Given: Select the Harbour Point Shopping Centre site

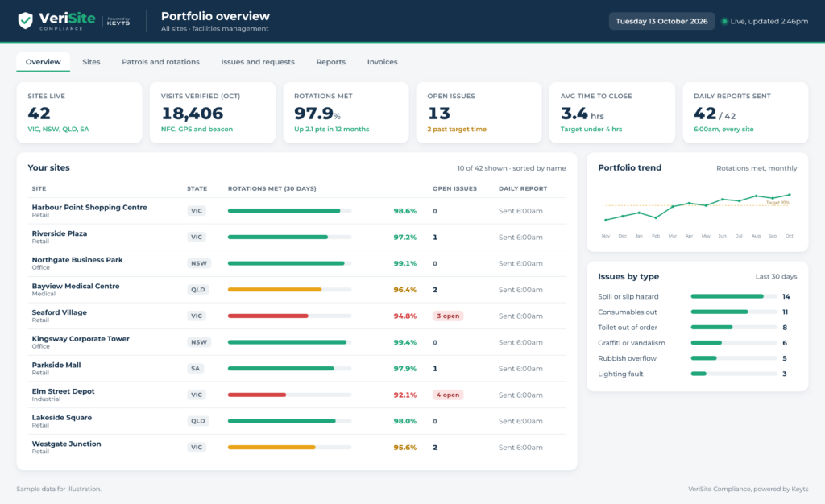Looking at the screenshot, I should pyautogui.click(x=296, y=211).
